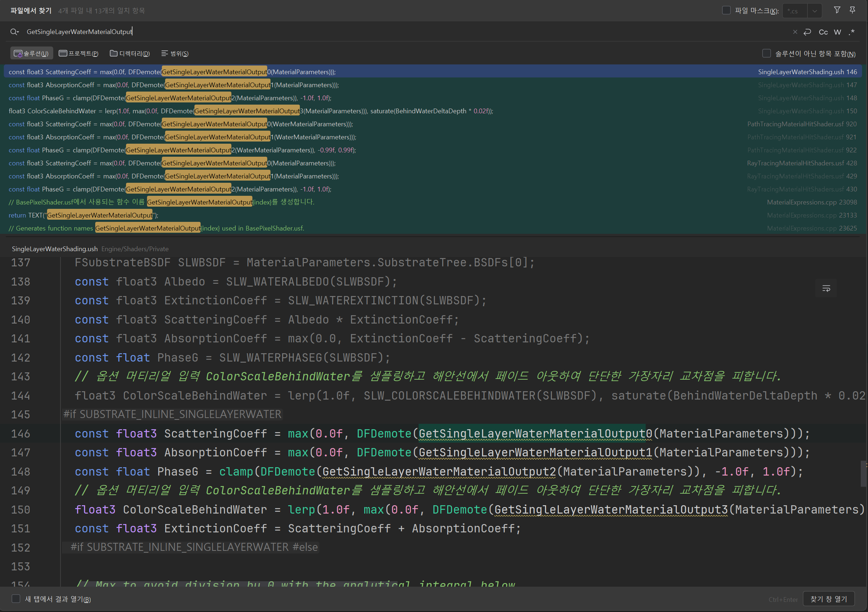Toggle soft-wrap icon in preview pane

(x=826, y=289)
